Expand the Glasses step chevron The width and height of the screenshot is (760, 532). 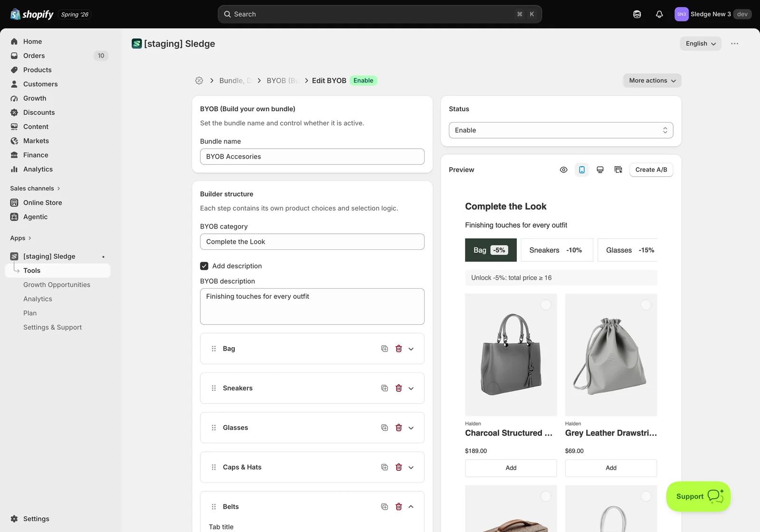[x=411, y=427]
